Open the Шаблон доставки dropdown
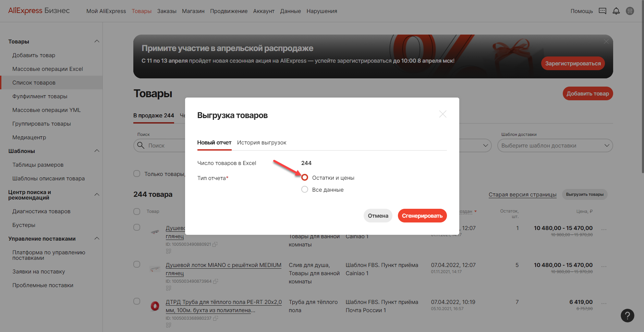The height and width of the screenshot is (332, 644). point(555,145)
